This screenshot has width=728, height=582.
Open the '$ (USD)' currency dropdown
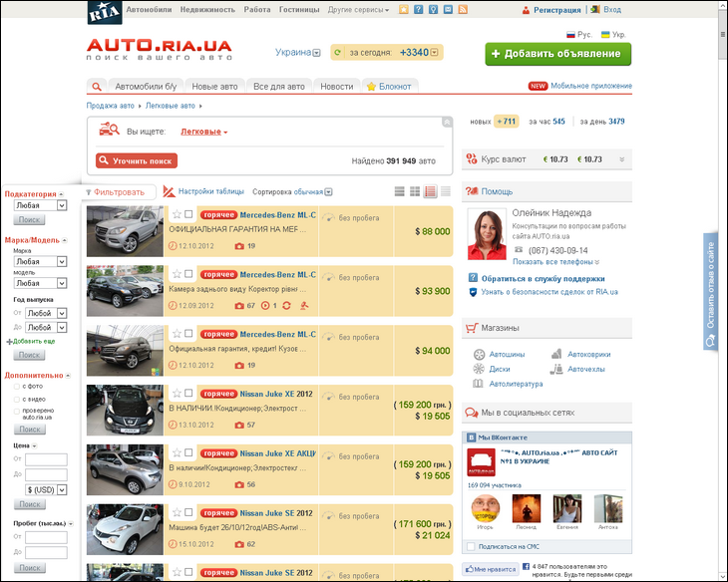[46, 490]
